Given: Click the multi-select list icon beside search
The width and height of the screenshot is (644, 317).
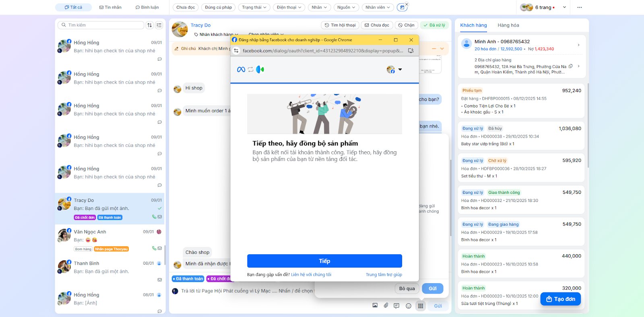Looking at the screenshot, I should [159, 25].
